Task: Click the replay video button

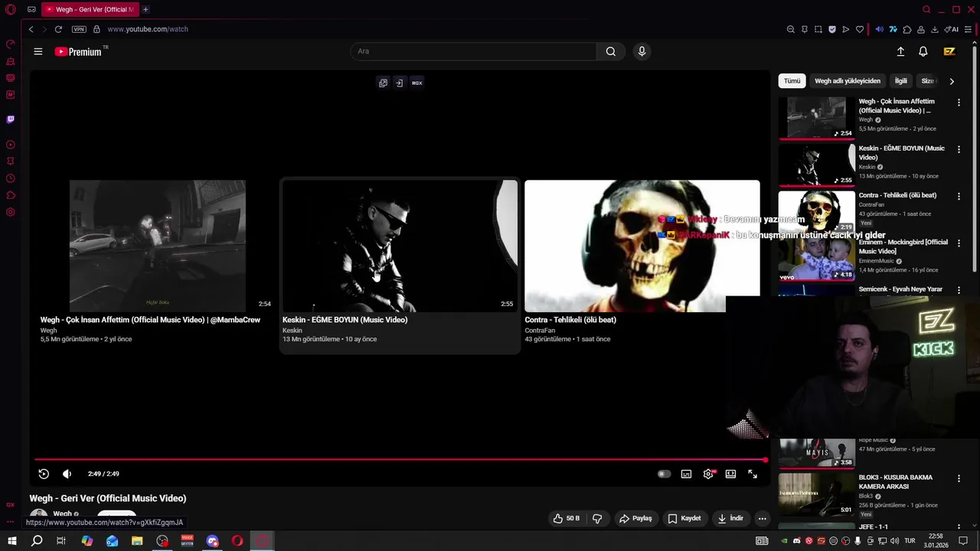Action: pyautogui.click(x=44, y=474)
